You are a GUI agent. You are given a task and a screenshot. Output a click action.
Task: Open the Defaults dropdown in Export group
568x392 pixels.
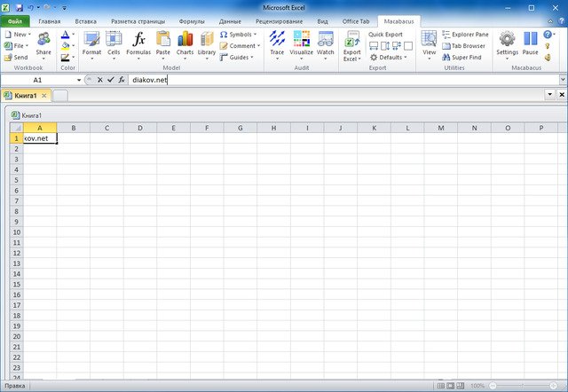(390, 57)
